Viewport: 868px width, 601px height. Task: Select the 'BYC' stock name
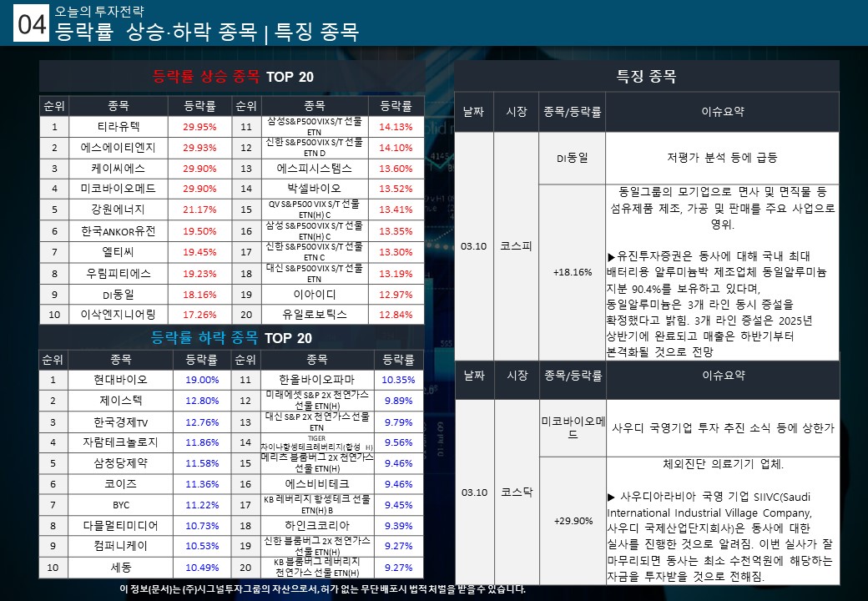pos(121,505)
